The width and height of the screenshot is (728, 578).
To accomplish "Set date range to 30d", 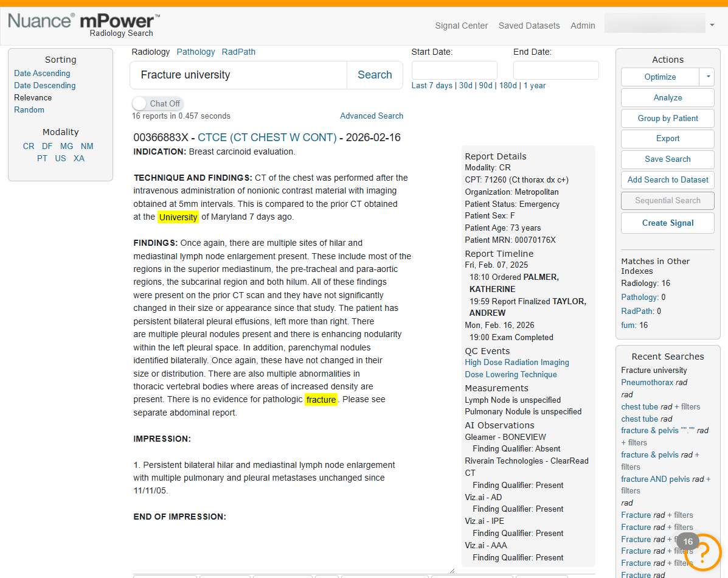I will (x=466, y=86).
